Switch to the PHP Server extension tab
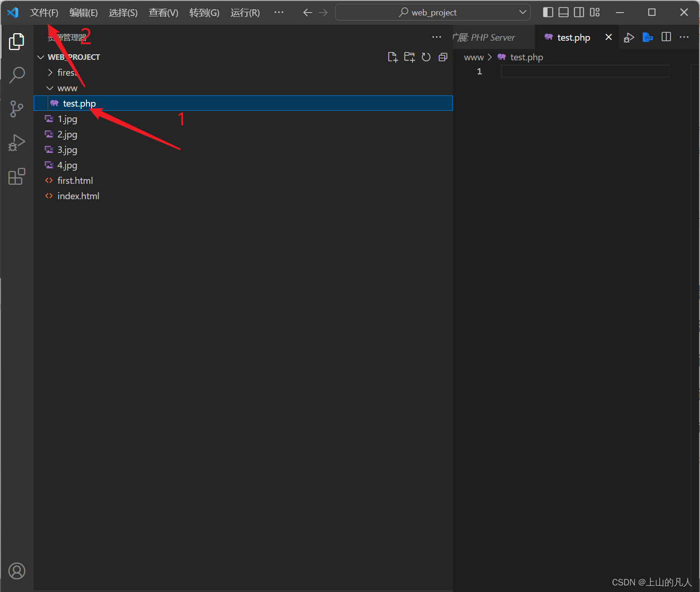The width and height of the screenshot is (700, 592). (493, 37)
